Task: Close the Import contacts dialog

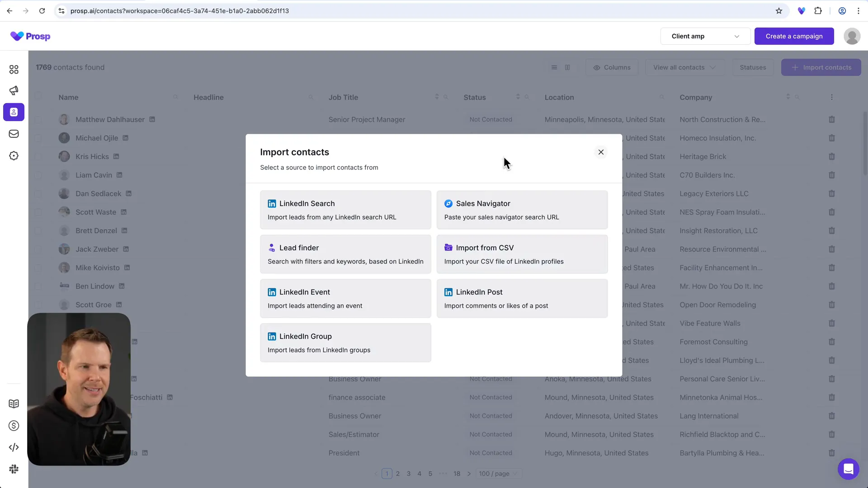Action: click(601, 152)
